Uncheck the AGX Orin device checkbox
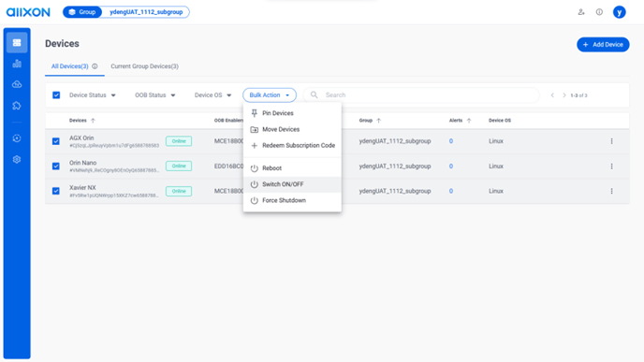Image resolution: width=644 pixels, height=362 pixels. pos(56,141)
